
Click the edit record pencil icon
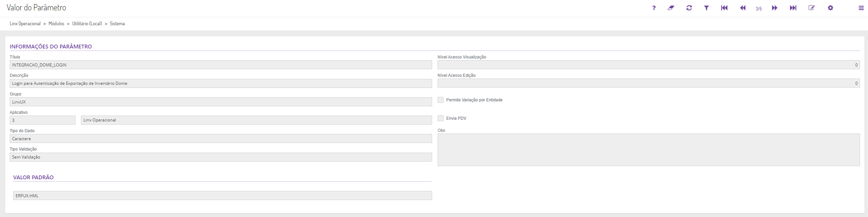(812, 8)
